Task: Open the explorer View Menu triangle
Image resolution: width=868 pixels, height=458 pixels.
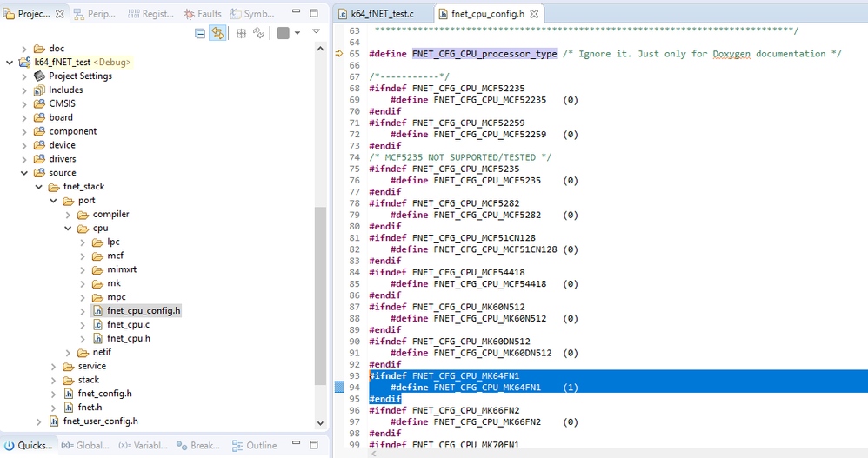Action: click(316, 31)
